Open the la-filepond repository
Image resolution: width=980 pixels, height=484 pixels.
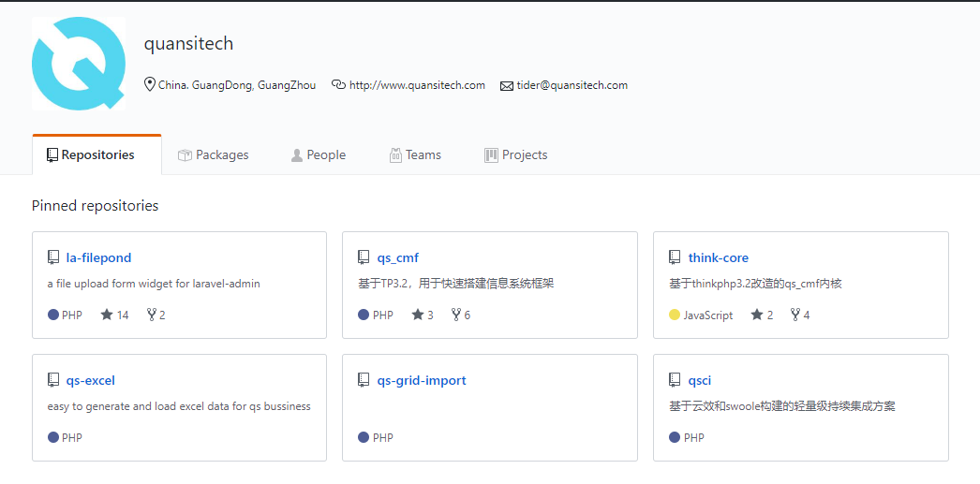click(x=98, y=257)
